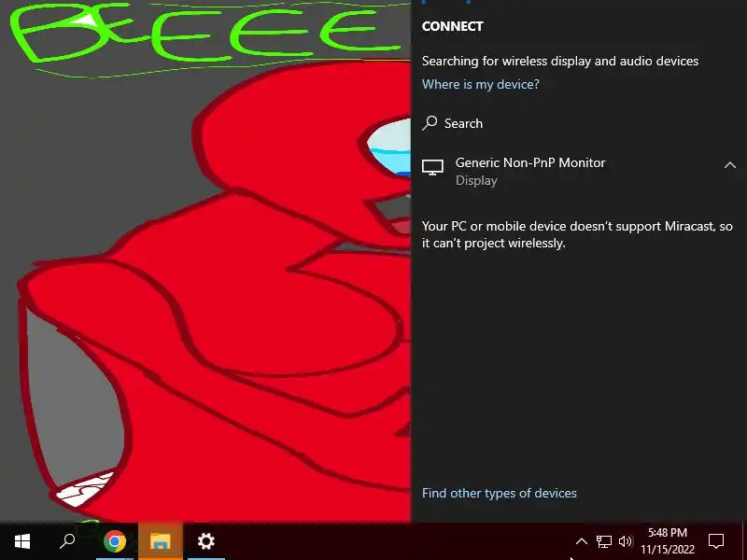The height and width of the screenshot is (560, 747).
Task: Click the CONNECT panel heading
Action: (453, 26)
